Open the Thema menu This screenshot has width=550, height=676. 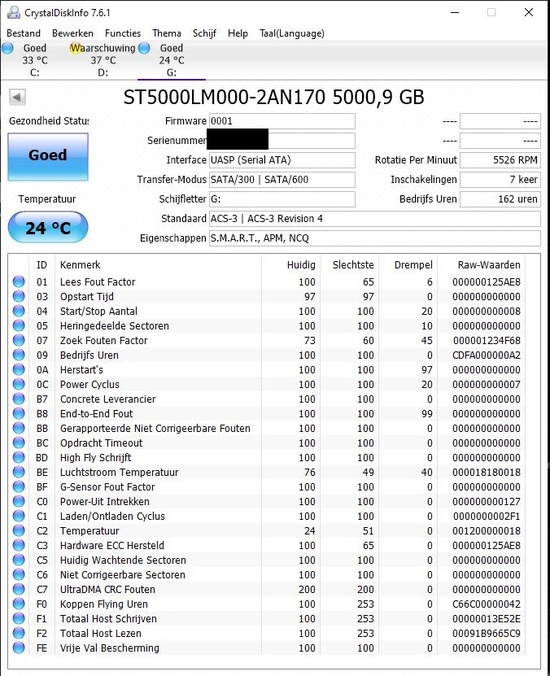click(x=166, y=33)
